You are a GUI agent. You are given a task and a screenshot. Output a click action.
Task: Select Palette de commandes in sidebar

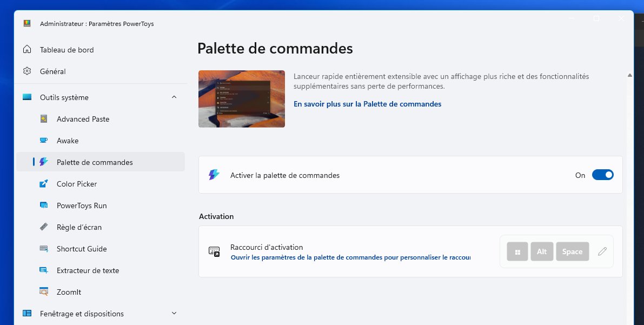coord(100,162)
